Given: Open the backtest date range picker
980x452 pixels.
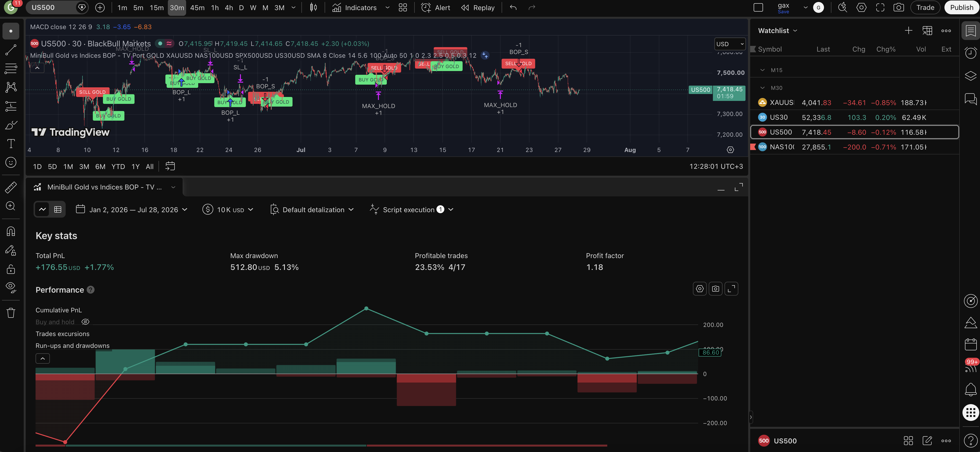Looking at the screenshot, I should coord(132,210).
